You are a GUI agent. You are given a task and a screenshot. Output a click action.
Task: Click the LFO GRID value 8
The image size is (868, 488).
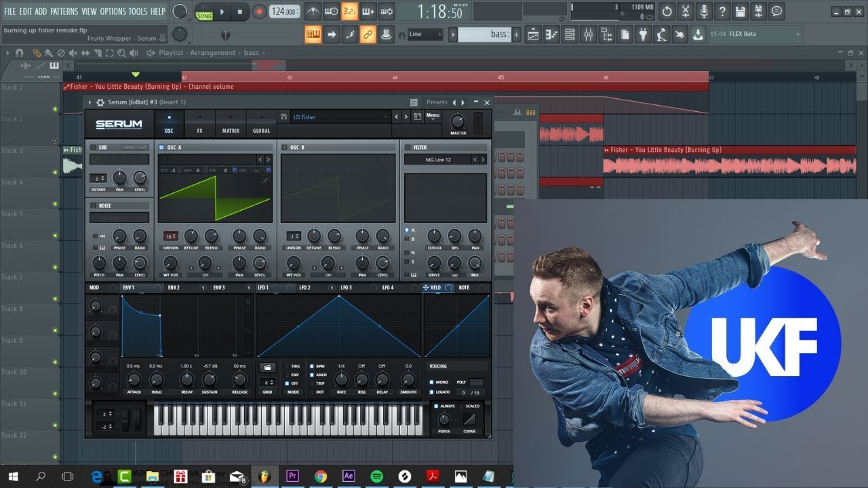point(267,382)
